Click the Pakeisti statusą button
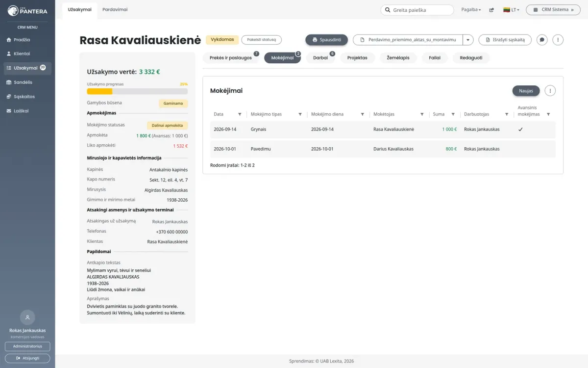The height and width of the screenshot is (368, 588). pyautogui.click(x=262, y=40)
